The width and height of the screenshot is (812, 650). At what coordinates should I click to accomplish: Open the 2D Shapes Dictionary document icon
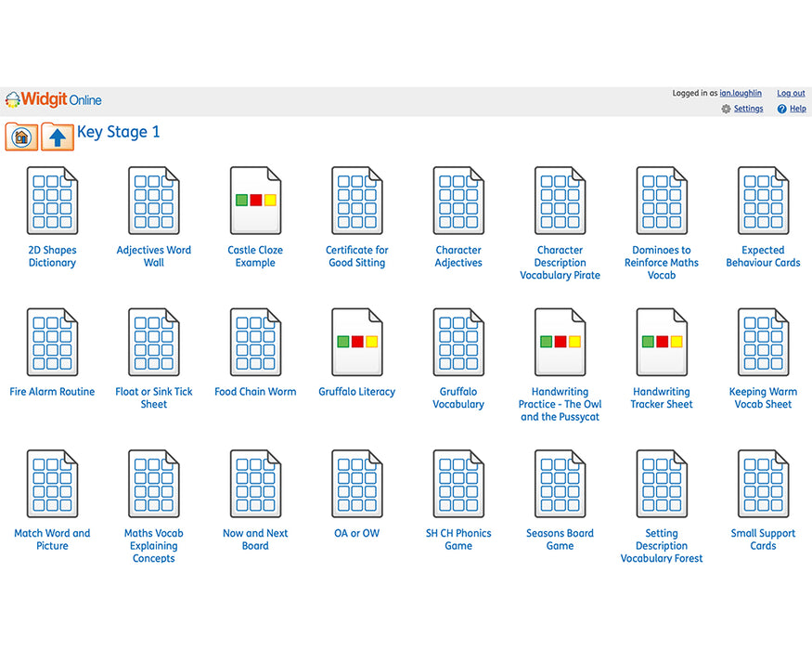tap(52, 201)
